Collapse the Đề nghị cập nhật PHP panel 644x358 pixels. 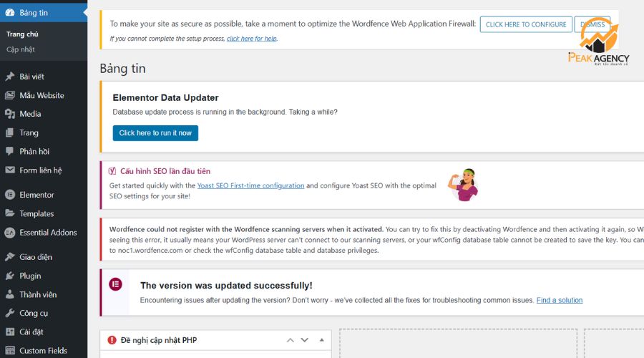(321, 340)
